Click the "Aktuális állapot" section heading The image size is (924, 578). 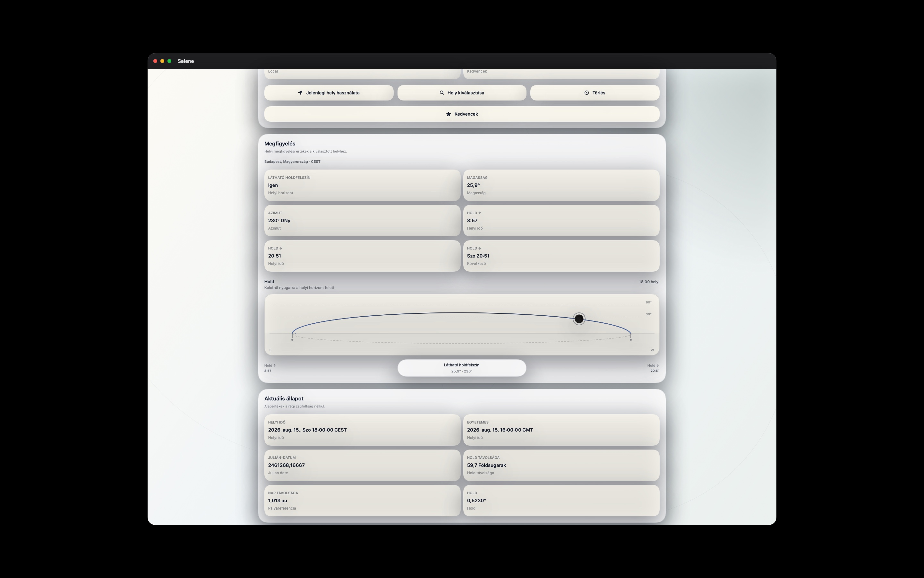coord(284,399)
